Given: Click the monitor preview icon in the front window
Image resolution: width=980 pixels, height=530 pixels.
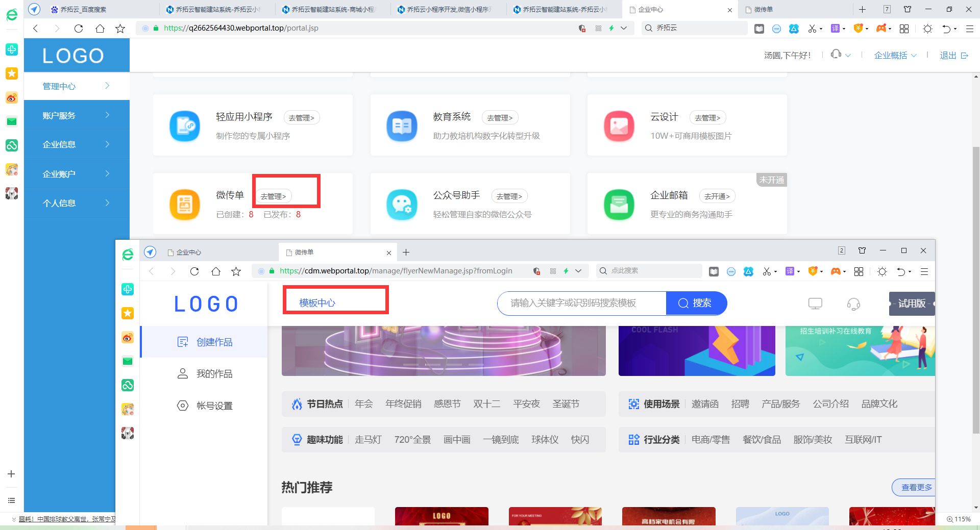Looking at the screenshot, I should pyautogui.click(x=815, y=304).
